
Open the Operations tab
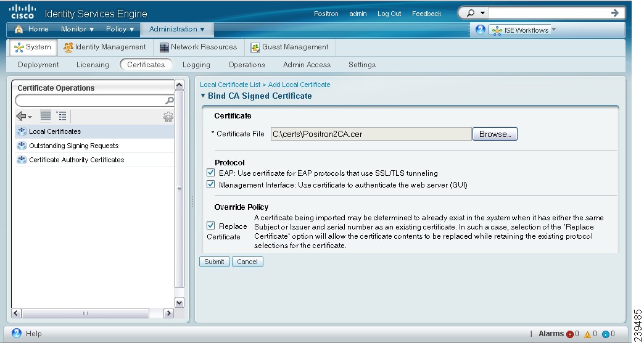point(247,65)
